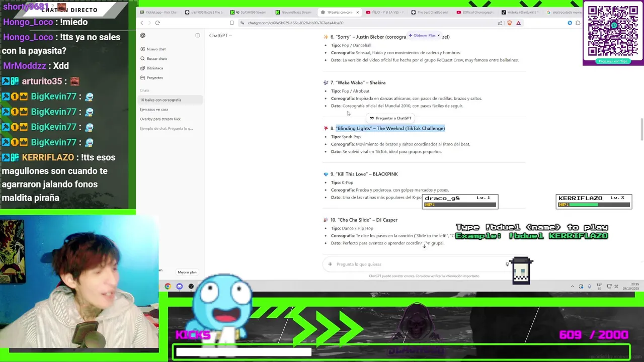644x362 pixels.
Task: Click highlighted 'Blinding Lights – The Weeknd' heading
Action: point(390,128)
